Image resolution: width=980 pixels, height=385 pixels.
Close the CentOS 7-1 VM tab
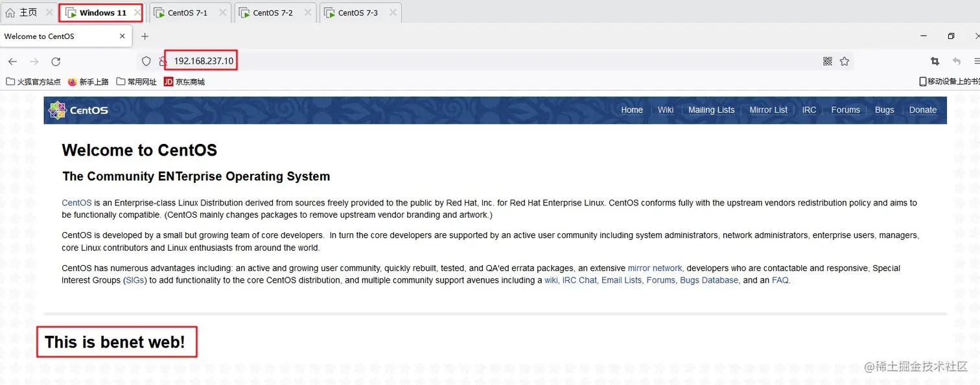pyautogui.click(x=223, y=12)
